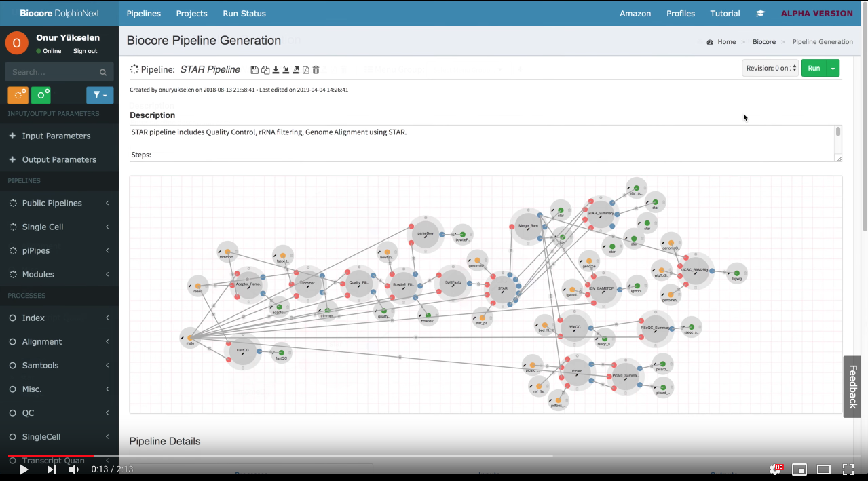
Task: Click the copy pipeline icon
Action: pos(265,70)
